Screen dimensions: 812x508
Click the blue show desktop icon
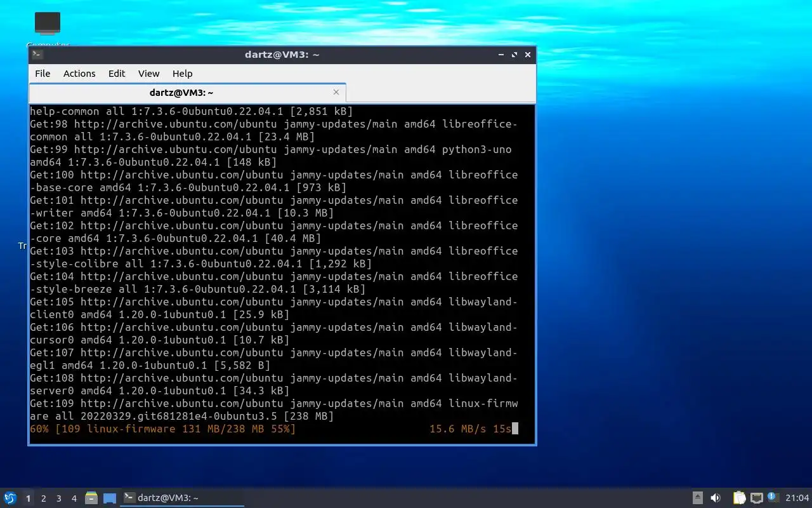click(110, 498)
